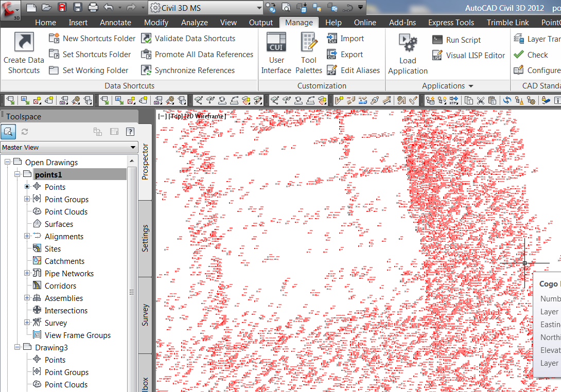This screenshot has height=392, width=561.
Task: Collapse the Open Drawings tree node
Action: click(x=7, y=162)
